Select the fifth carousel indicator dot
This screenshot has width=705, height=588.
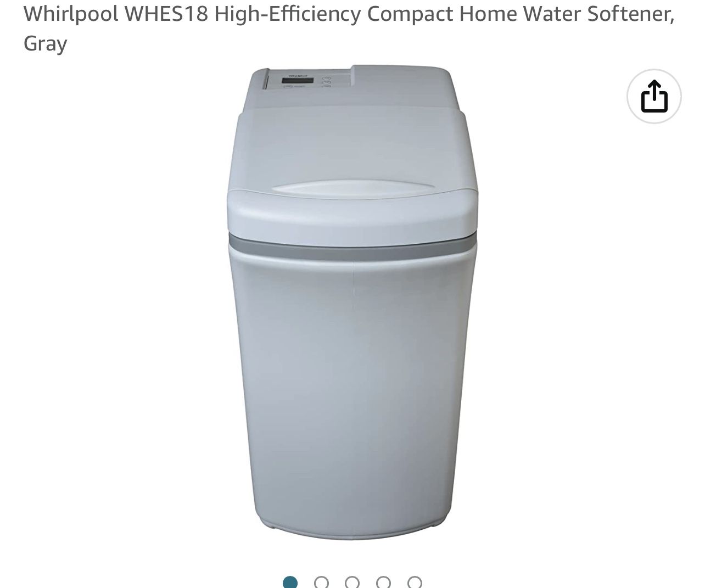(x=415, y=583)
